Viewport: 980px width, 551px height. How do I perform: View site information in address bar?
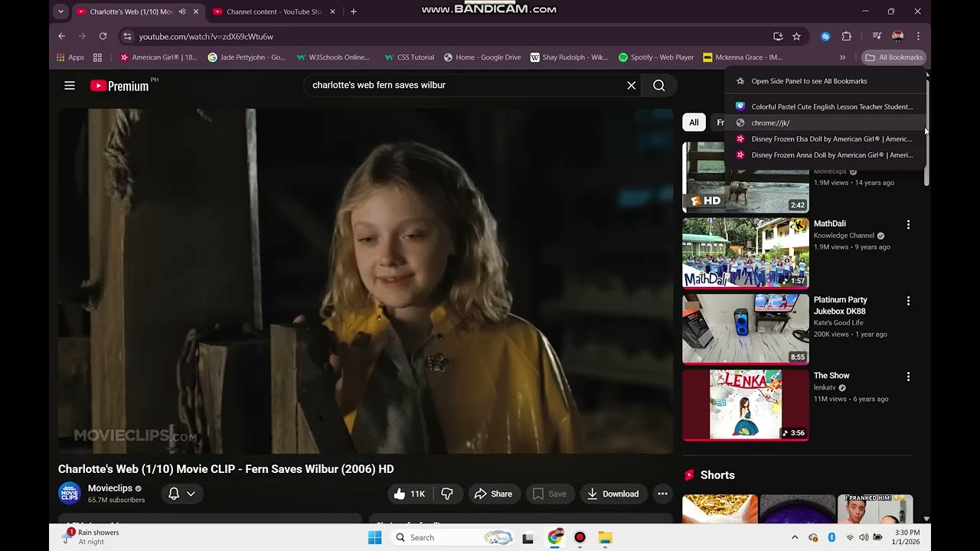(x=127, y=36)
